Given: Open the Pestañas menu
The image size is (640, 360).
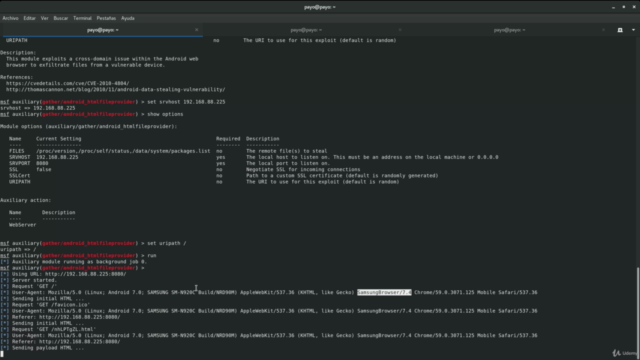Looking at the screenshot, I should (106, 18).
